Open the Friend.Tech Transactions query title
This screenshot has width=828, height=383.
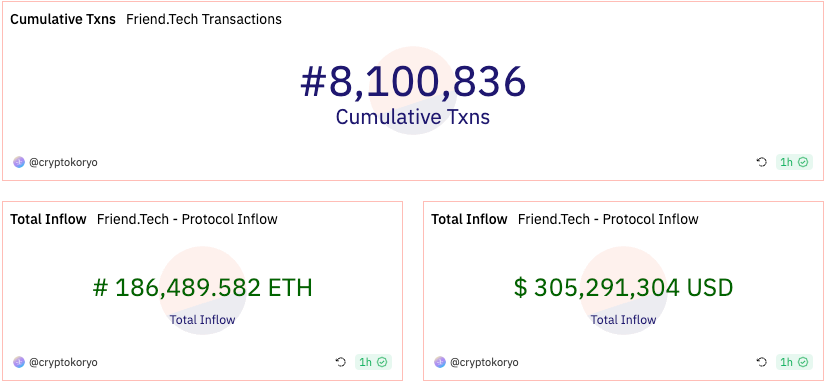[x=204, y=19]
